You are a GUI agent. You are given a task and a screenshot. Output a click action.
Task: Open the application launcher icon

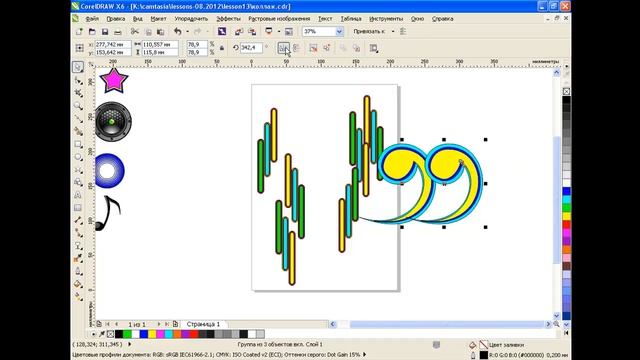pos(269,31)
